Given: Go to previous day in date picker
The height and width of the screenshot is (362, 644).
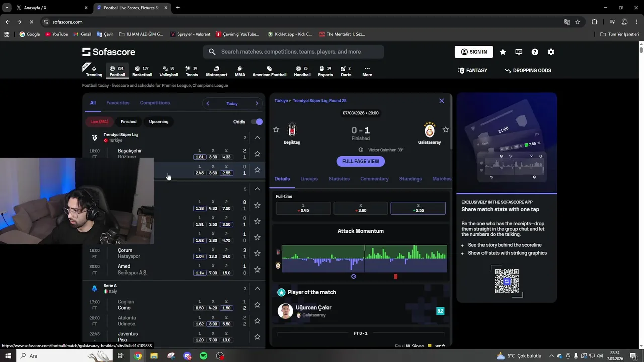Looking at the screenshot, I should click(x=208, y=103).
